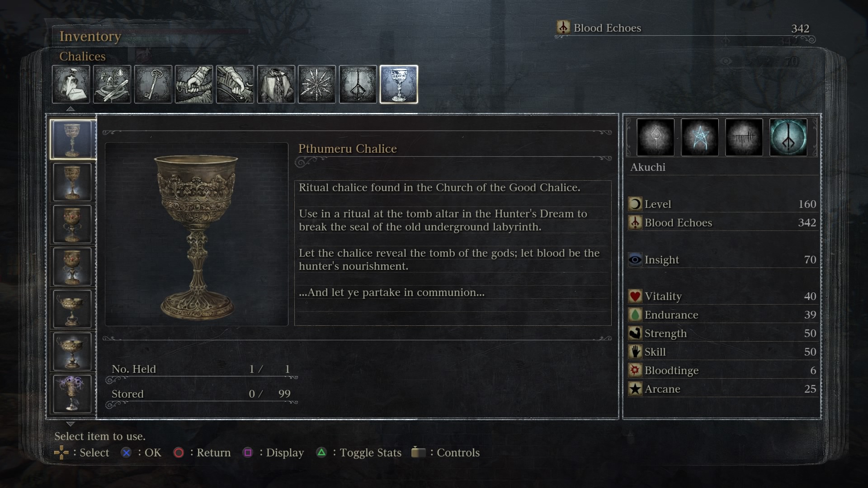
Task: Select the second chalice in the item list
Action: 72,182
